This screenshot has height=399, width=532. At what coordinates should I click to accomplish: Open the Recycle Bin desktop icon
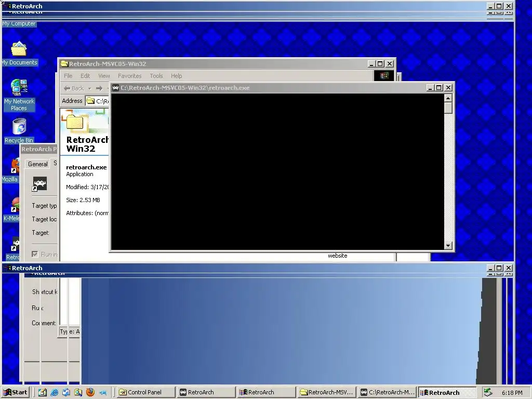19,130
